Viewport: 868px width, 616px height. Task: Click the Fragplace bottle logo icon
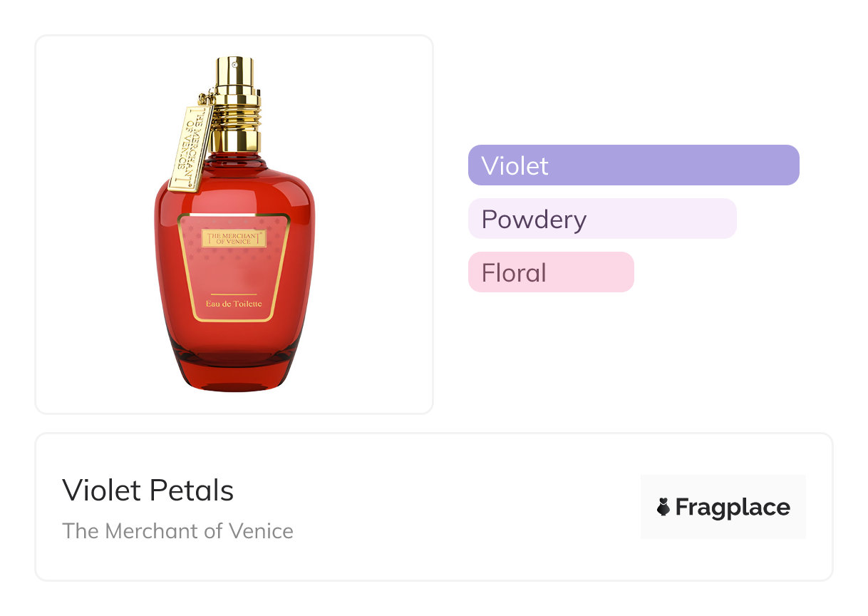(663, 507)
